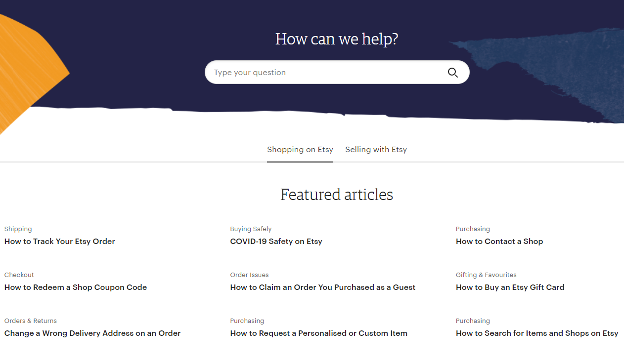Open How to Track Your Etsy Order
The height and width of the screenshot is (364, 624).
60,242
